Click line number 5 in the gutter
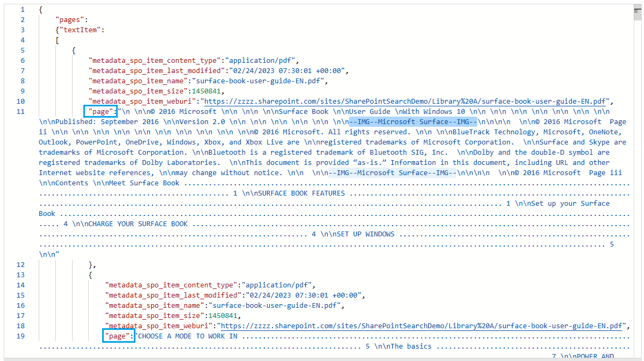 pos(22,50)
